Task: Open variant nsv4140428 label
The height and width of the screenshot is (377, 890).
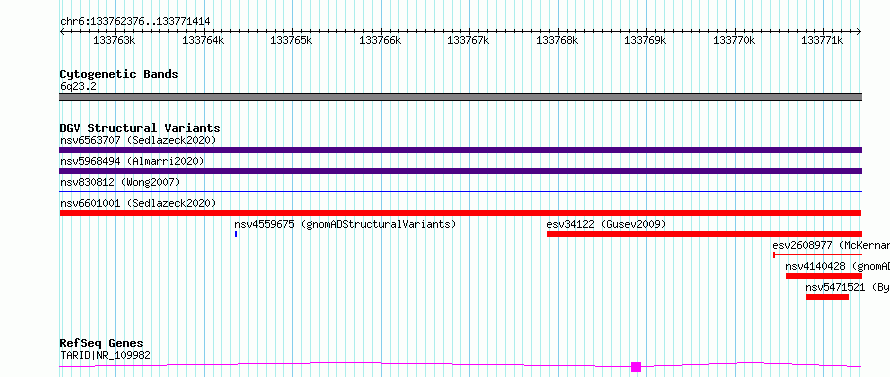Action: pos(838,266)
